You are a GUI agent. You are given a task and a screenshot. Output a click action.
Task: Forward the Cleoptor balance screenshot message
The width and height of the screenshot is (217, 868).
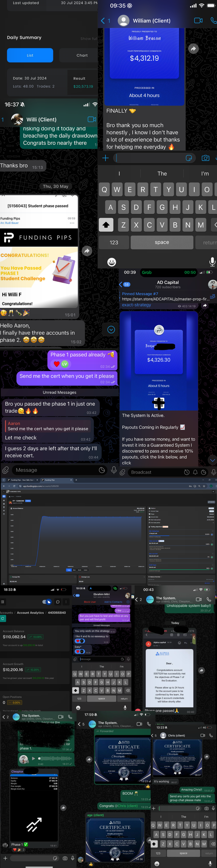coord(63,808)
